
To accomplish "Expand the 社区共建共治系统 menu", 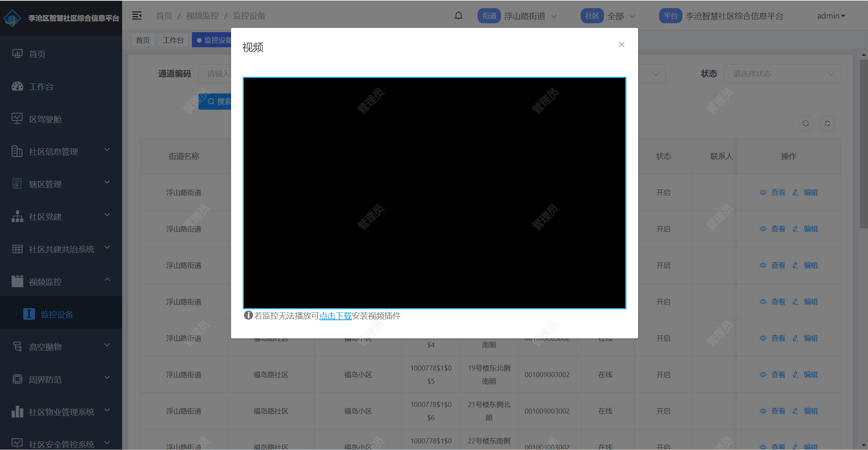I will (x=61, y=249).
